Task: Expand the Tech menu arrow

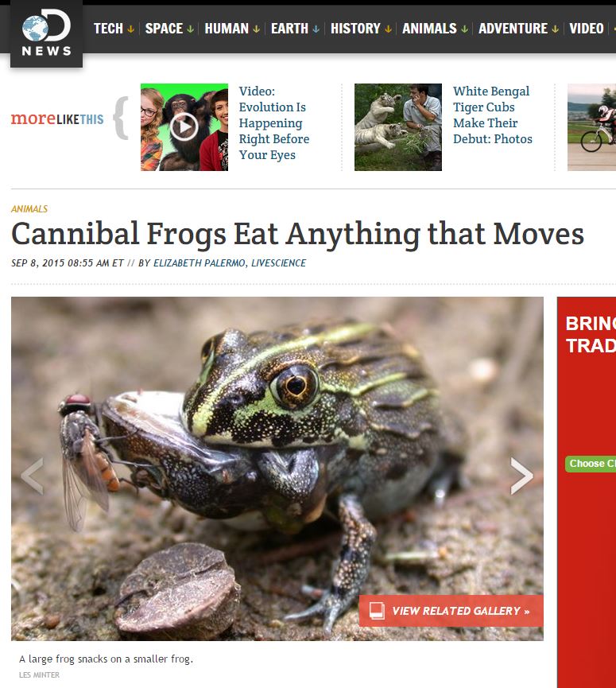Action: (x=130, y=29)
